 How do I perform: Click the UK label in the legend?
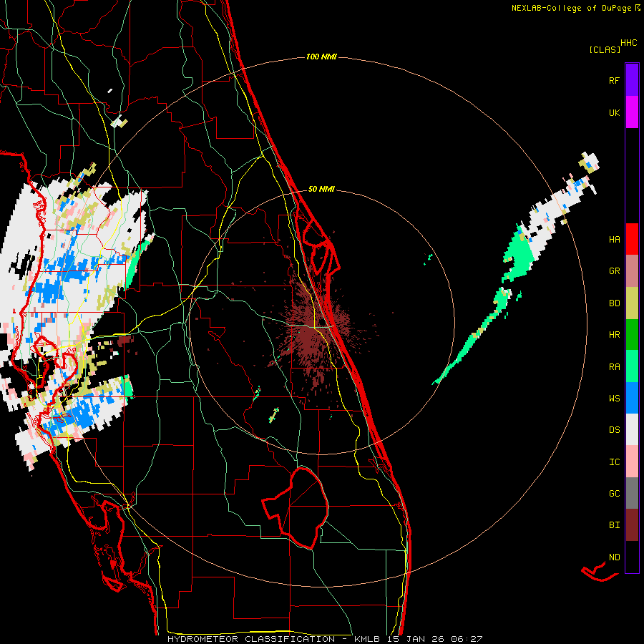click(614, 112)
